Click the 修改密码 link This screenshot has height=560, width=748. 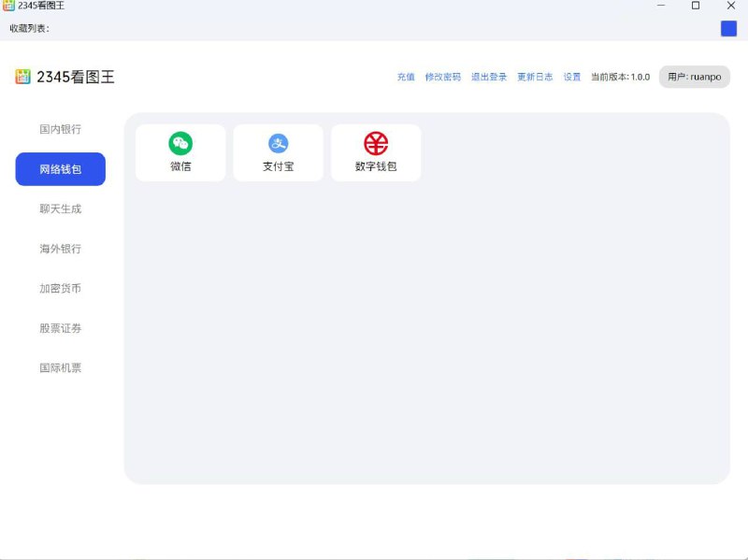tap(442, 77)
